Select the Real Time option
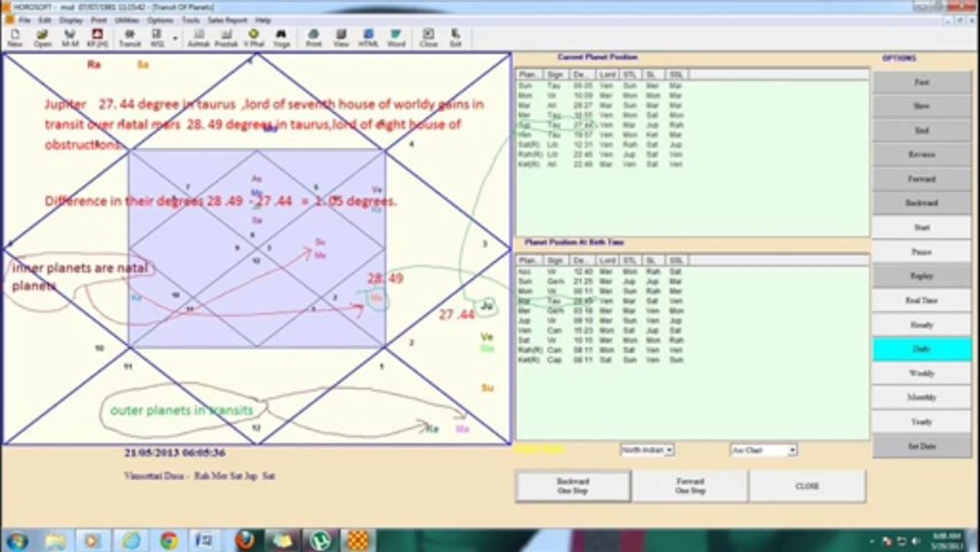The height and width of the screenshot is (552, 980). coord(922,301)
